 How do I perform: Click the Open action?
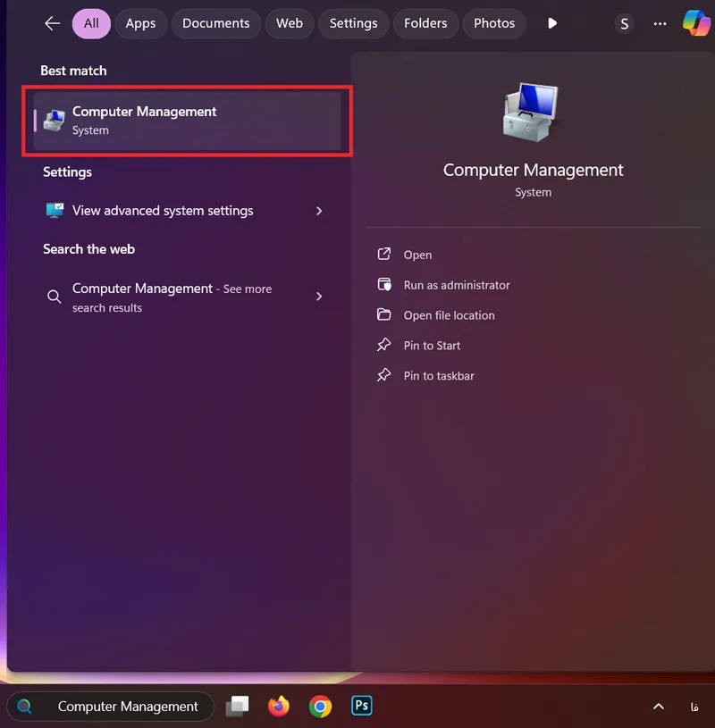tap(417, 255)
